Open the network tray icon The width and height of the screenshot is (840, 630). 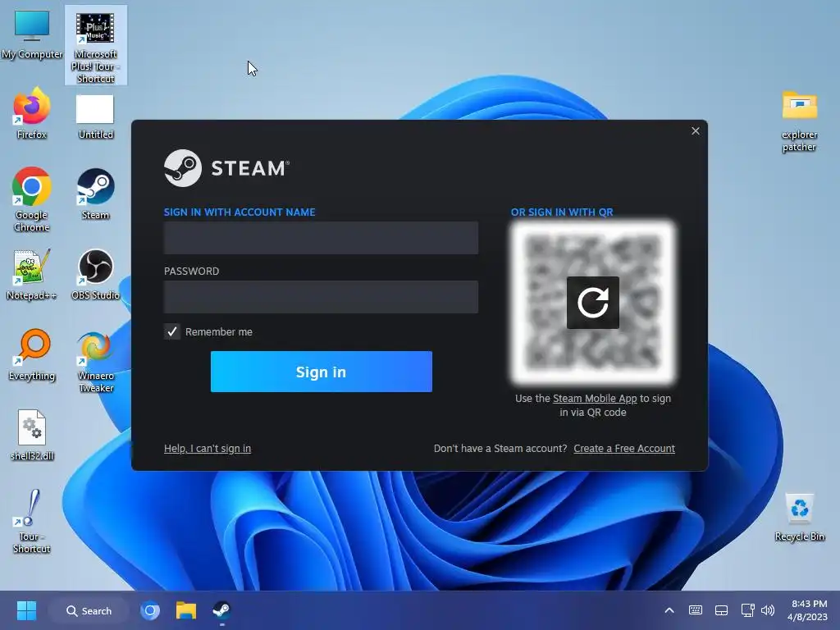747,610
